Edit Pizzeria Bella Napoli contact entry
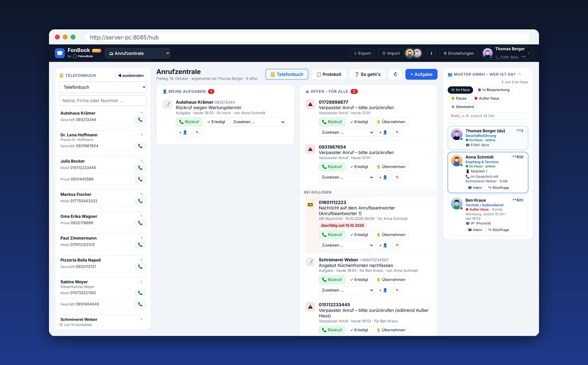Screen dimensions: 588x365 [x=141, y=260]
